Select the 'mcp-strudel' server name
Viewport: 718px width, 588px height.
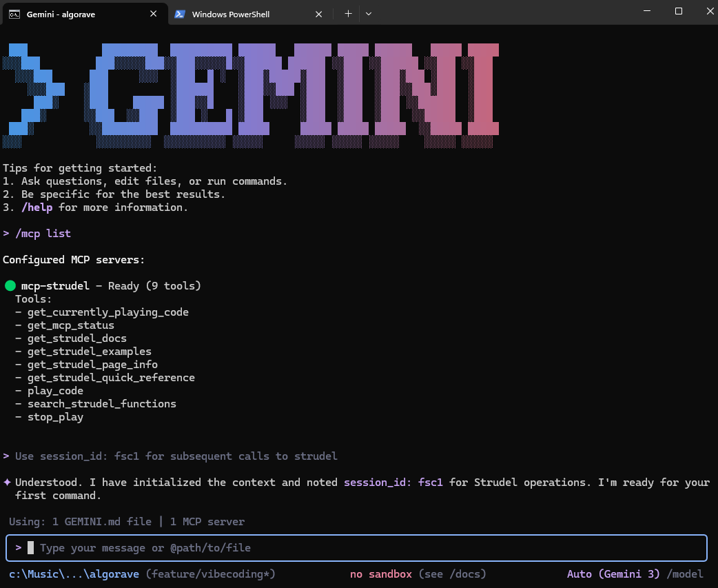[55, 286]
